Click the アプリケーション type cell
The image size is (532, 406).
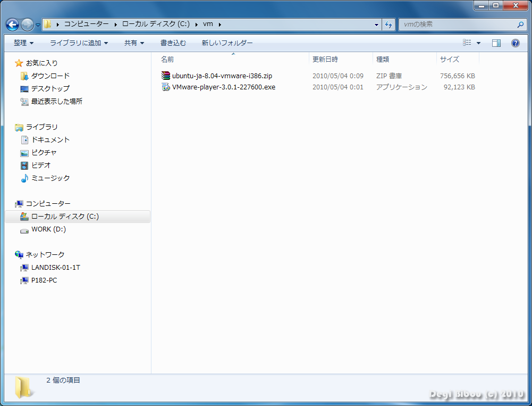coord(402,87)
